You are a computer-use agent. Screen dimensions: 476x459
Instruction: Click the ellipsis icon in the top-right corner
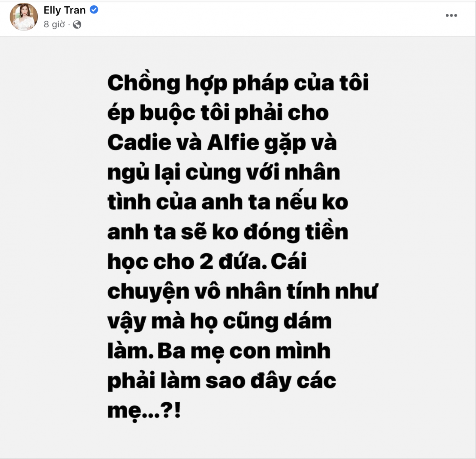451,15
